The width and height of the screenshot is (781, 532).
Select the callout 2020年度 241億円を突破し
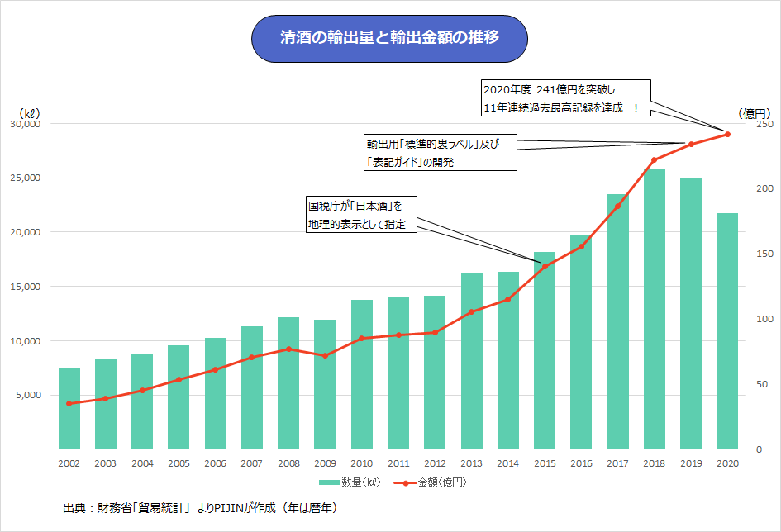pos(566,98)
